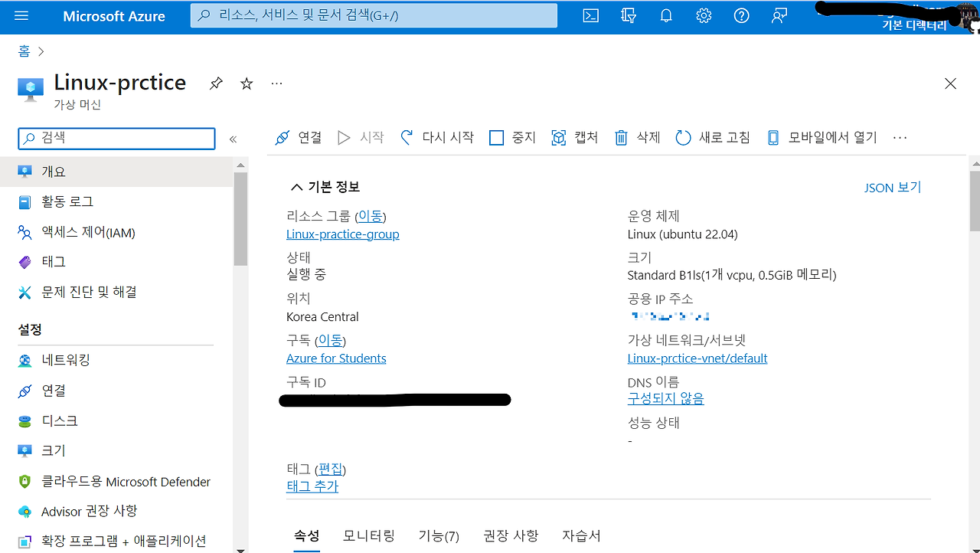Collapse the 기본 정보 (Essentials) section

click(x=325, y=187)
